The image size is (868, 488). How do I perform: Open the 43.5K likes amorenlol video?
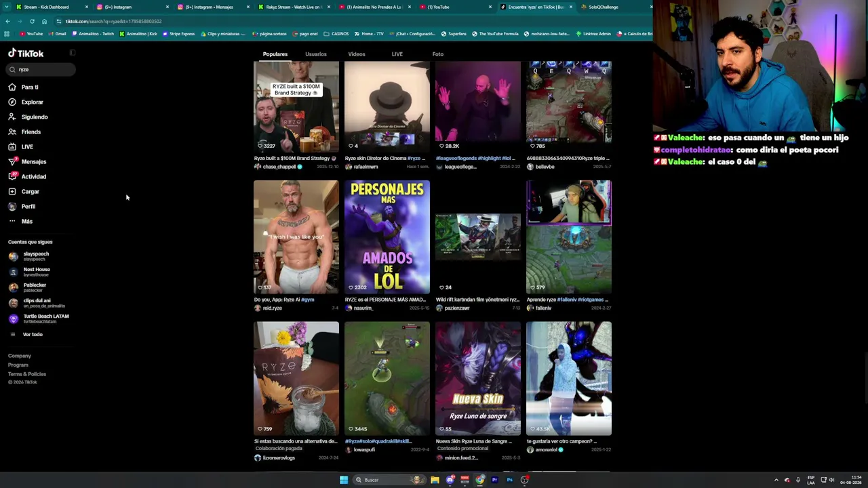[x=569, y=378]
